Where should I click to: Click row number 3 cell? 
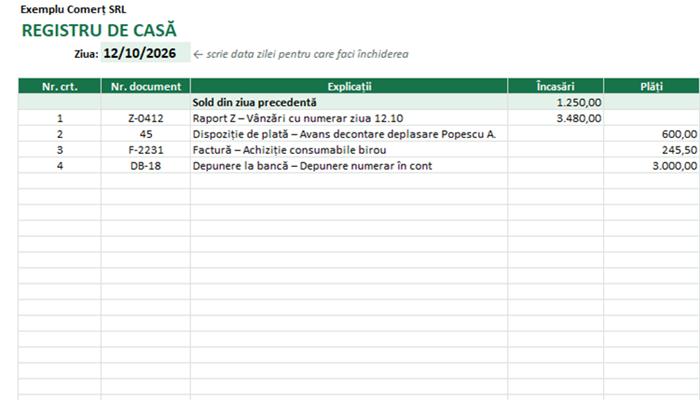tap(60, 150)
